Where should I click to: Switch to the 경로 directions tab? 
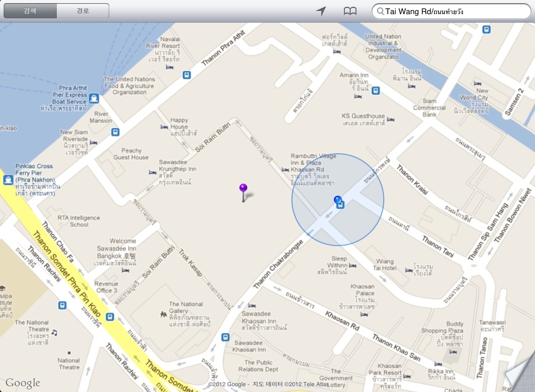click(82, 11)
